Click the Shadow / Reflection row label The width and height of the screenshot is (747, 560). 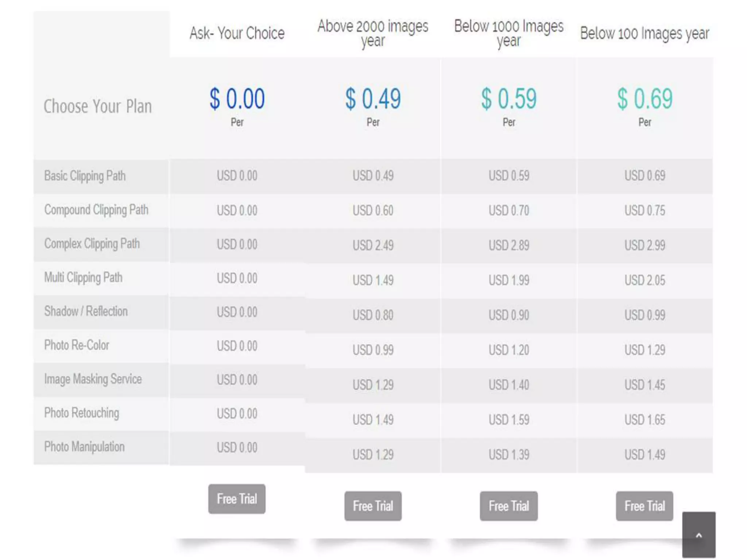click(x=86, y=311)
